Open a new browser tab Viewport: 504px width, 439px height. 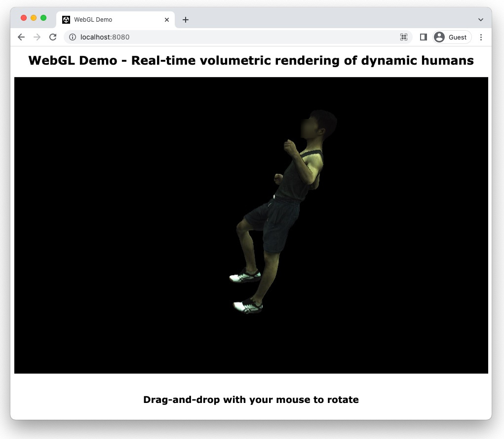(186, 20)
